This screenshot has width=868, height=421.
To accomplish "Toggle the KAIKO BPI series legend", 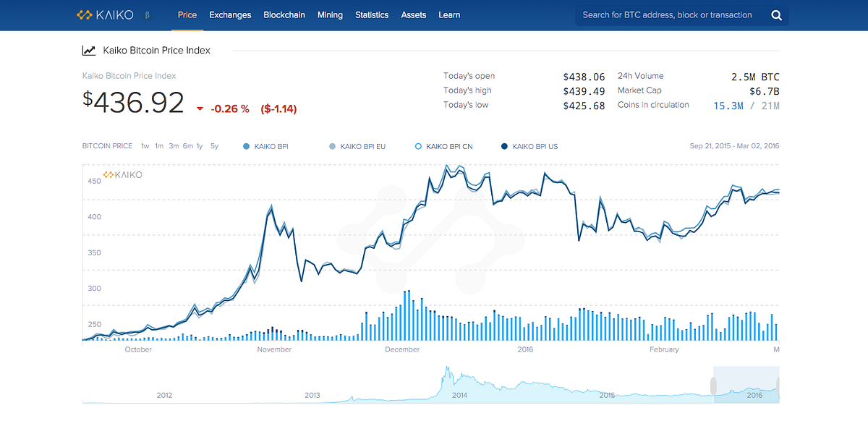I will [x=266, y=146].
